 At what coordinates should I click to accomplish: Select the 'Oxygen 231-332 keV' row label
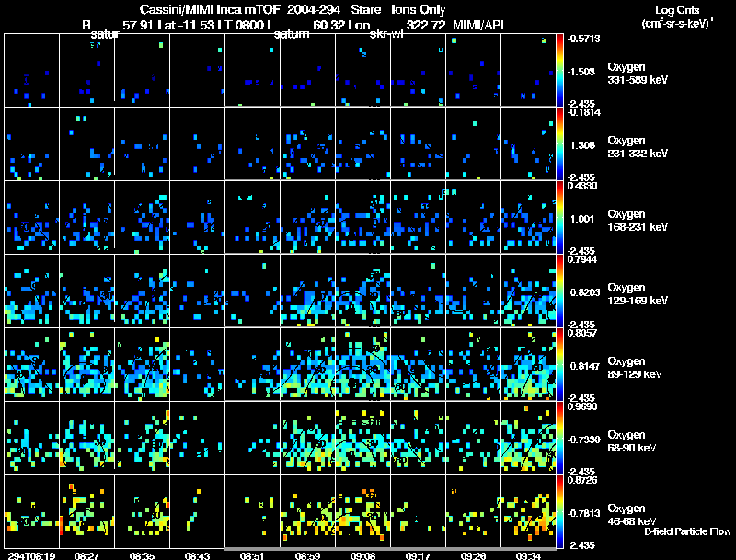[638, 147]
